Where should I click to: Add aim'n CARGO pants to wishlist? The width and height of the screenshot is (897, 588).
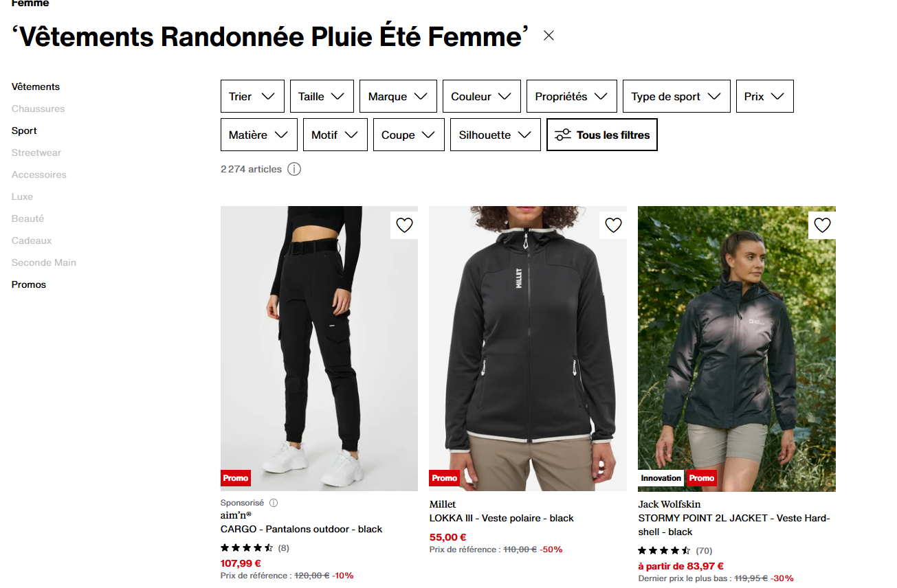coord(404,225)
